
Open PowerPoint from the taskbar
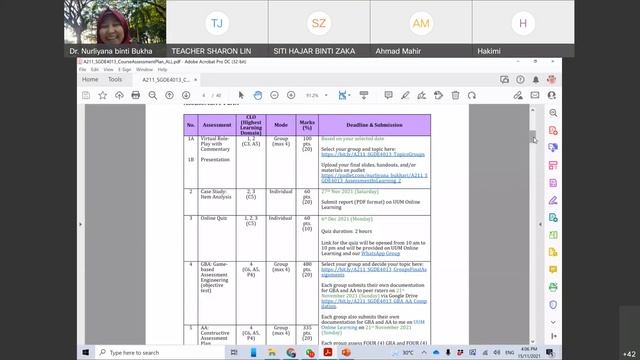tap(346, 352)
